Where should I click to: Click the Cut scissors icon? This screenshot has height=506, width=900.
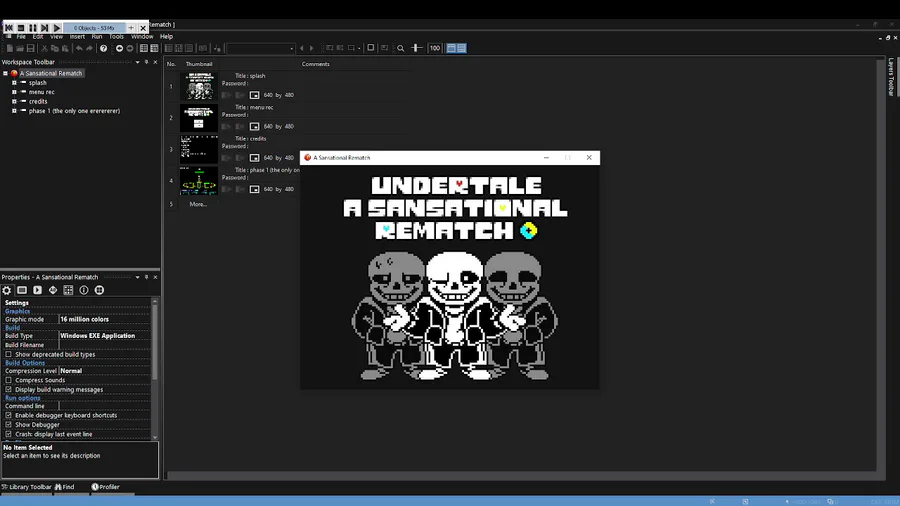[x=44, y=48]
